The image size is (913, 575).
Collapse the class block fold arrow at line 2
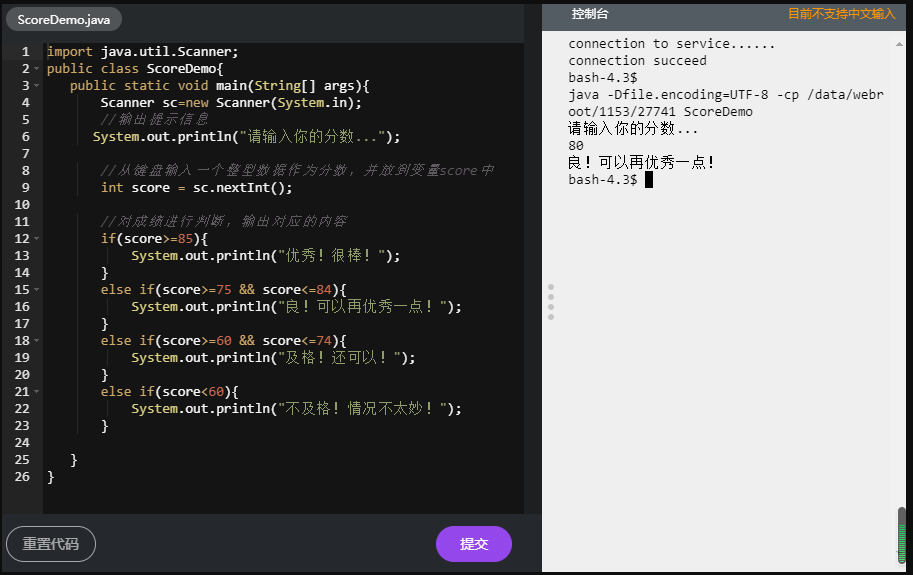pos(37,69)
